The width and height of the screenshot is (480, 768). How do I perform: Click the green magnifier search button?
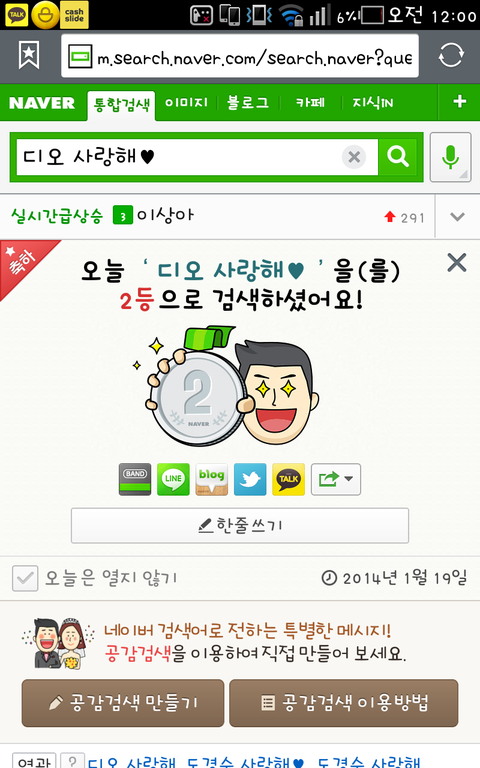tap(398, 157)
